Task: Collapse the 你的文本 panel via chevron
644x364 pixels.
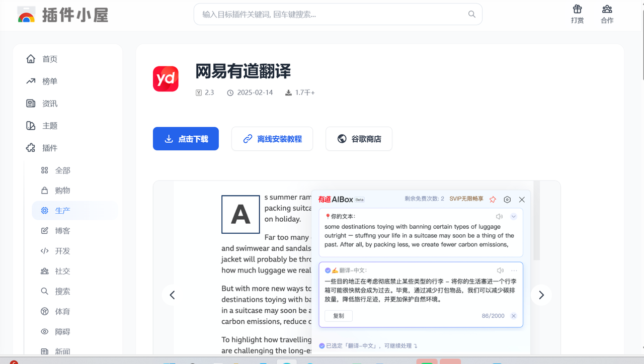Action: (x=513, y=216)
